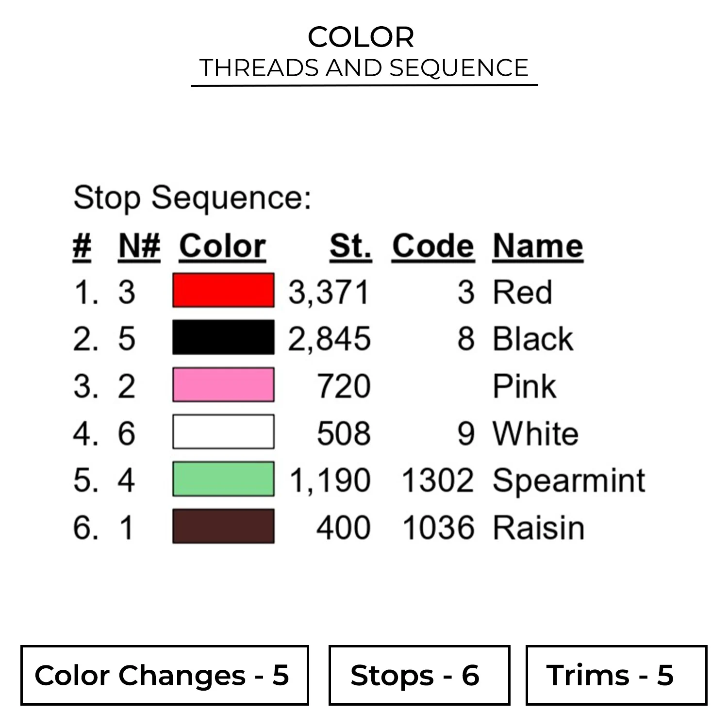Pick the pink color swatch
This screenshot has width=728, height=728.
tap(223, 385)
